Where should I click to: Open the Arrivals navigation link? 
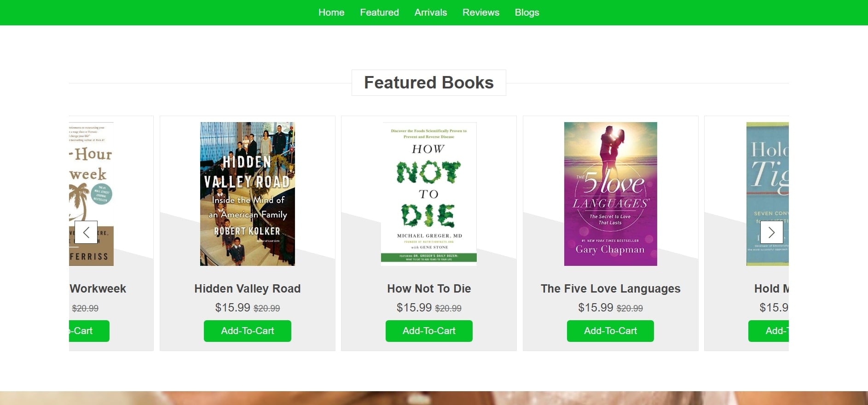coord(430,12)
